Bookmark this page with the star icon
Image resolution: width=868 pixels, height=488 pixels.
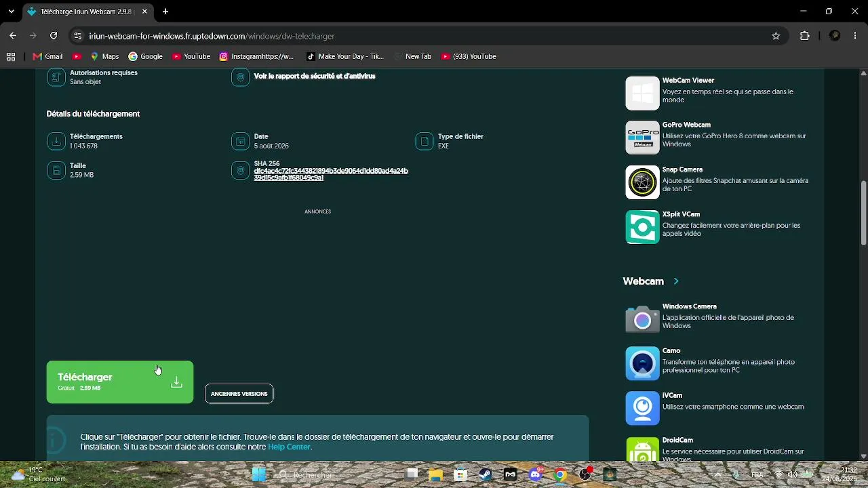tap(776, 36)
